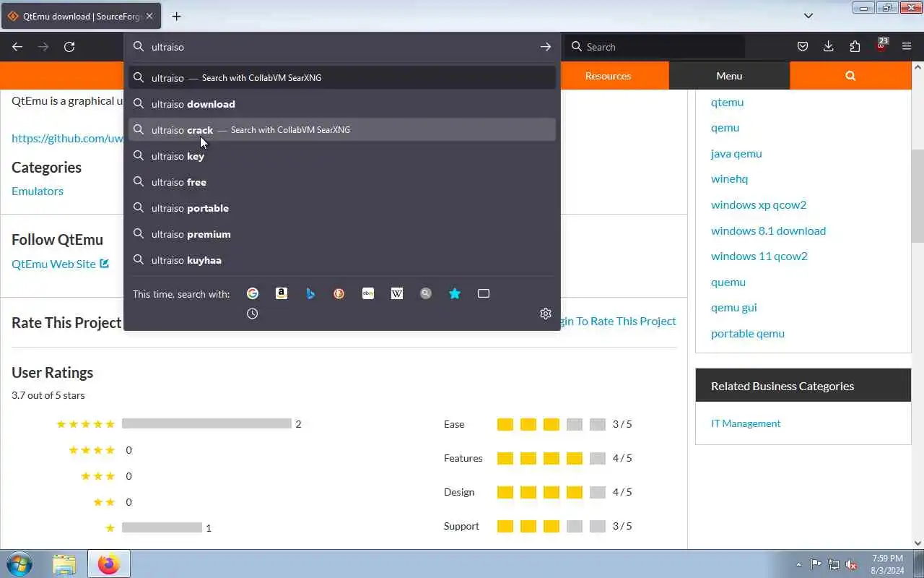Open the Emulators category link
The height and width of the screenshot is (578, 924).
(38, 191)
